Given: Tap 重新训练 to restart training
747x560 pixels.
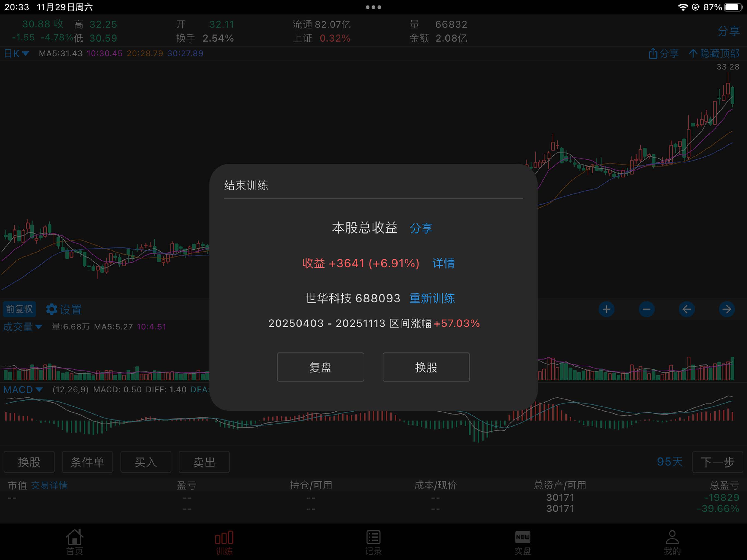Looking at the screenshot, I should (x=432, y=298).
